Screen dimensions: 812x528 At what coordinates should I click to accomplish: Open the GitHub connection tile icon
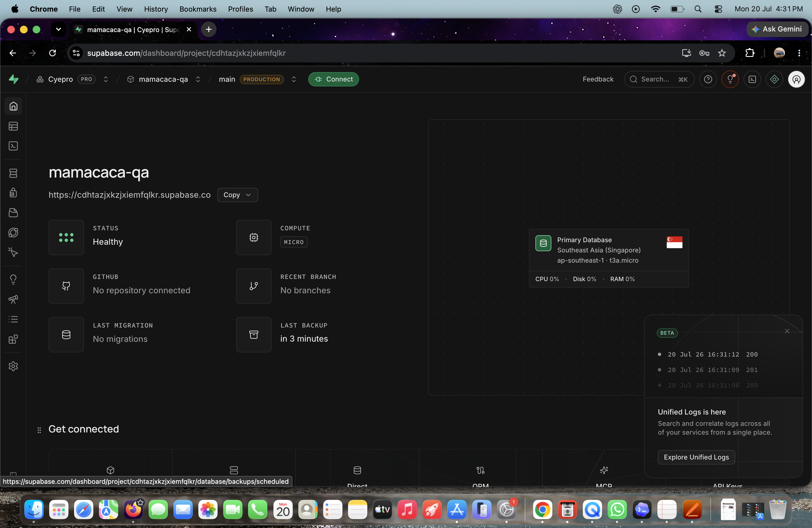coord(66,286)
